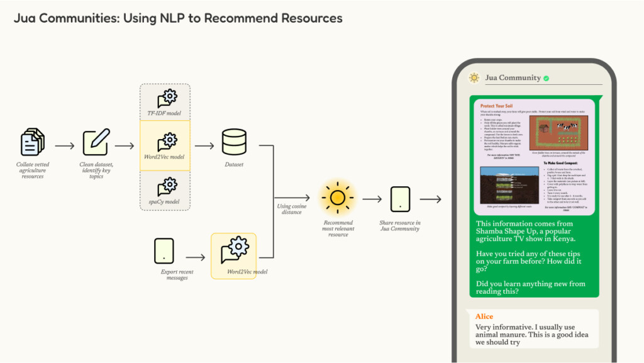Open the collate vetted agriculture resources documents icon
Image resolution: width=644 pixels, height=363 pixels.
click(x=31, y=142)
